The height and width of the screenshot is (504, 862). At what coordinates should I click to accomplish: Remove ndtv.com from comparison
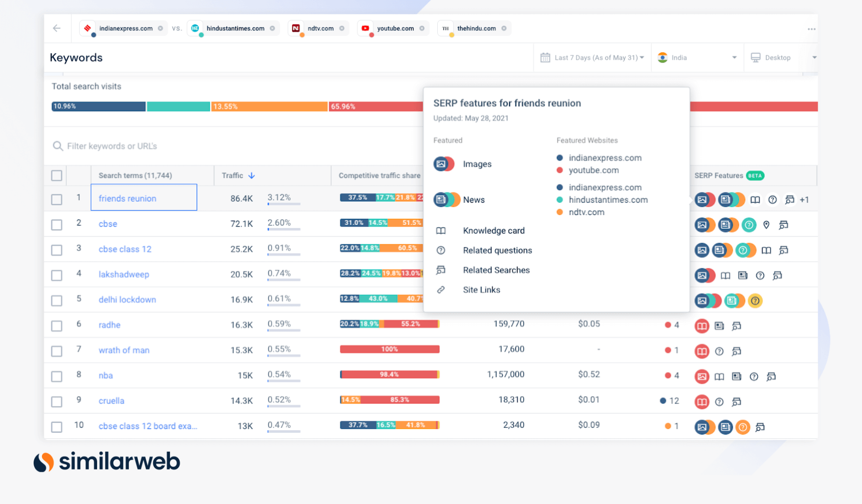(342, 28)
